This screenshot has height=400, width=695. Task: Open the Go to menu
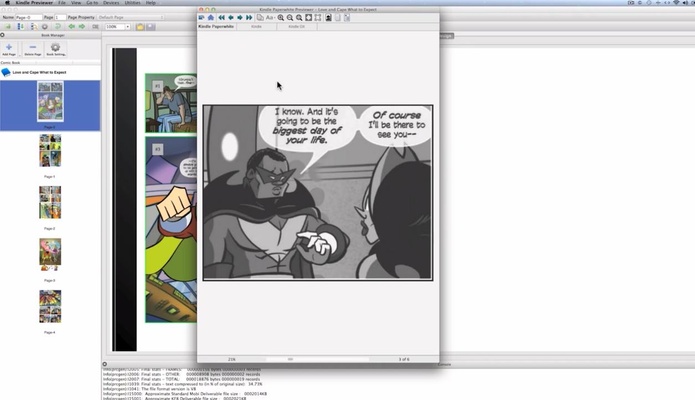92,3
